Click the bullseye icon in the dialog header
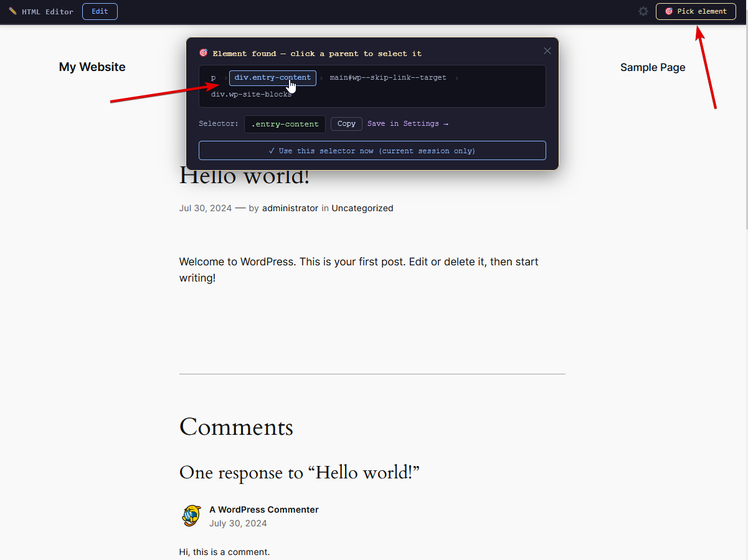The height and width of the screenshot is (560, 748). tap(202, 53)
